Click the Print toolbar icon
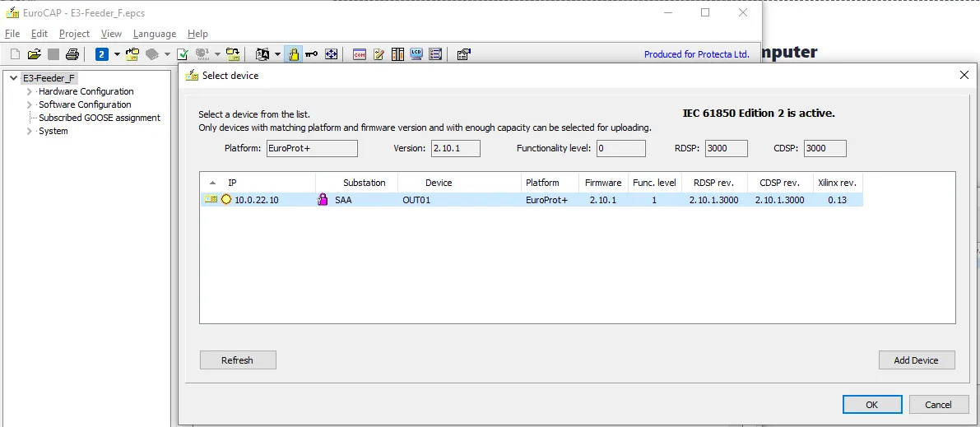 point(72,54)
